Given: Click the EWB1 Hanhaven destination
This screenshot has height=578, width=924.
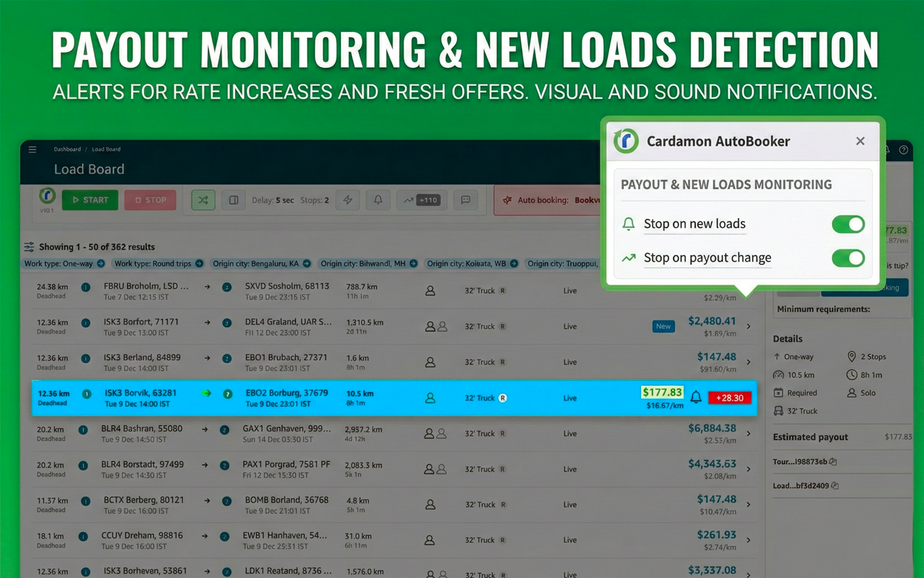Looking at the screenshot, I should [x=286, y=535].
